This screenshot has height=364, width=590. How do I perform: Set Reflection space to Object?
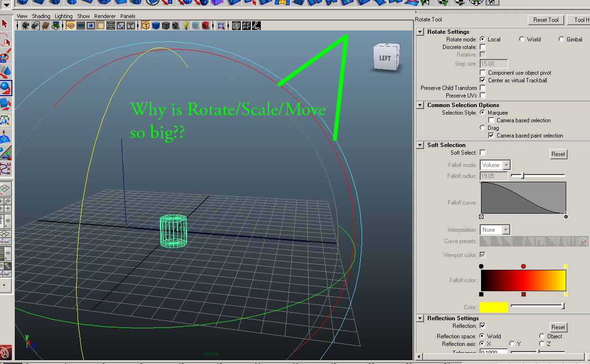[x=542, y=336]
